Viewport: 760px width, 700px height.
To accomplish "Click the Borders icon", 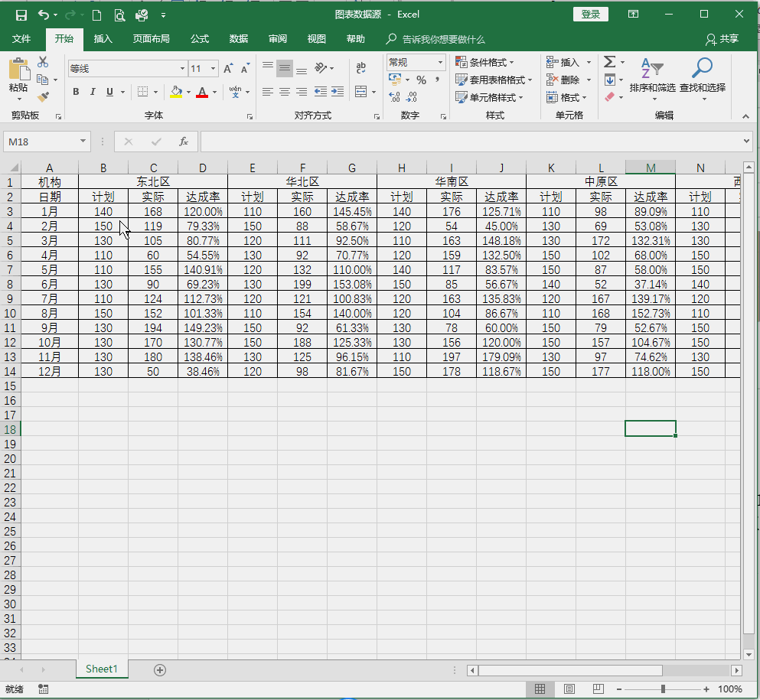I will 142,92.
